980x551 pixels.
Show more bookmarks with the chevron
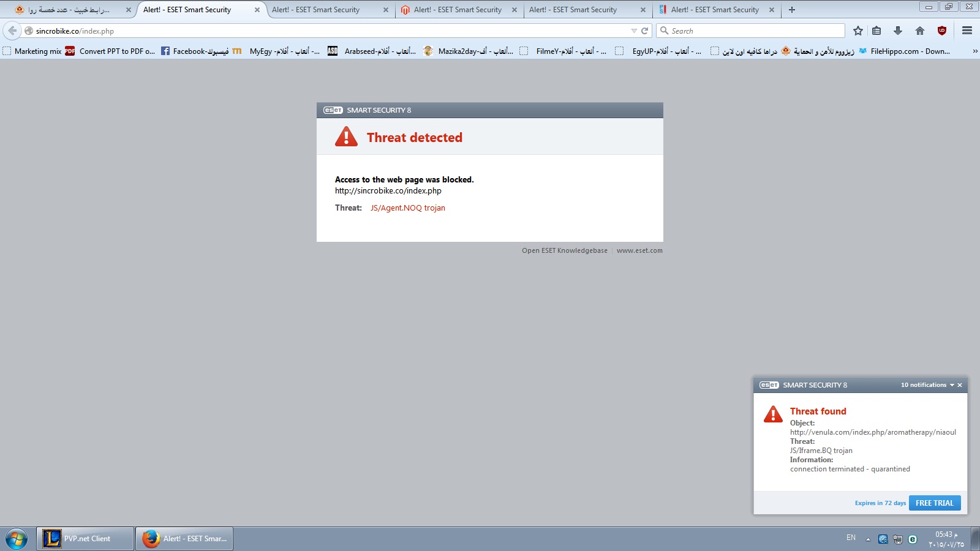[974, 51]
